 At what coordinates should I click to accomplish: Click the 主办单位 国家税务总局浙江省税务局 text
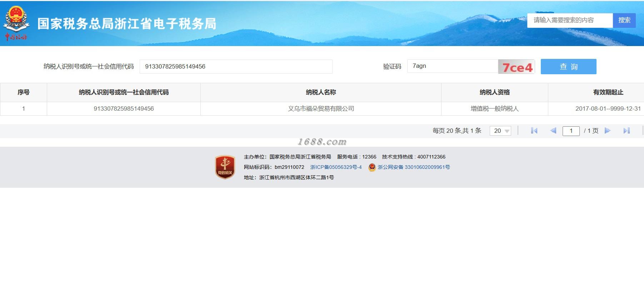click(287, 157)
